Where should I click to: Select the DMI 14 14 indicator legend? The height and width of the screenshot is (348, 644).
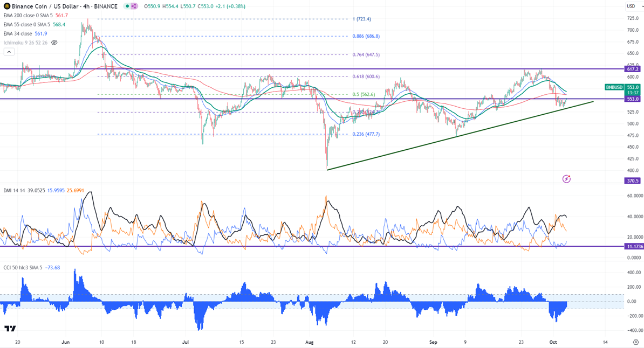pos(13,191)
